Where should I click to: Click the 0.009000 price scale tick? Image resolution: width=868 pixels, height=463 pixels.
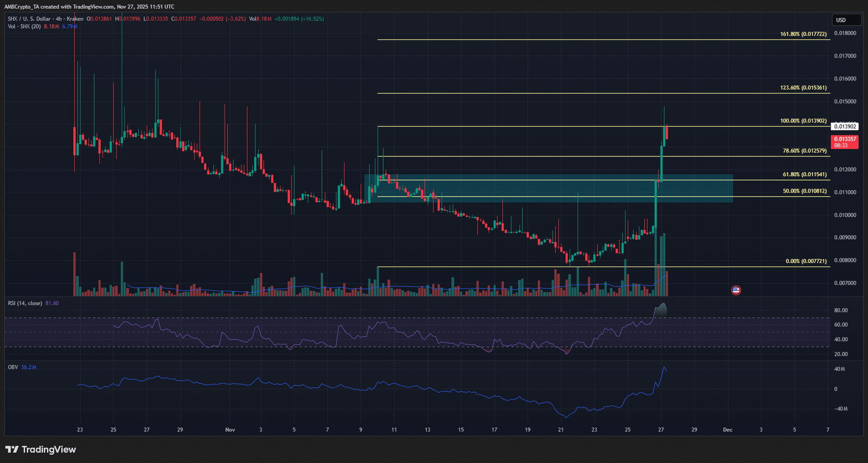[845, 237]
